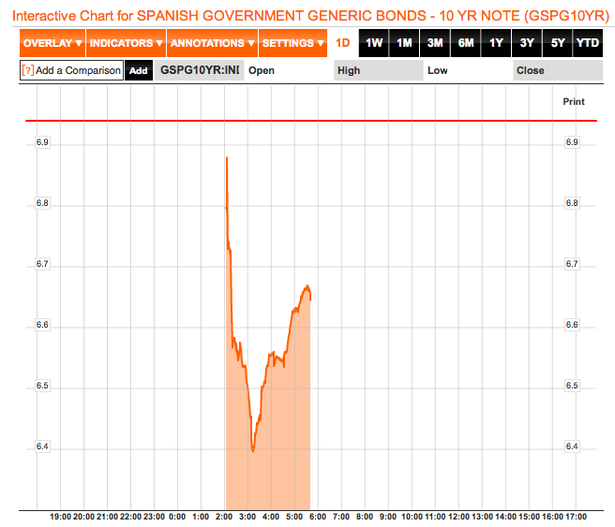Screen dimensions: 615x527
Task: Show the 3Y chart range
Action: tap(527, 43)
